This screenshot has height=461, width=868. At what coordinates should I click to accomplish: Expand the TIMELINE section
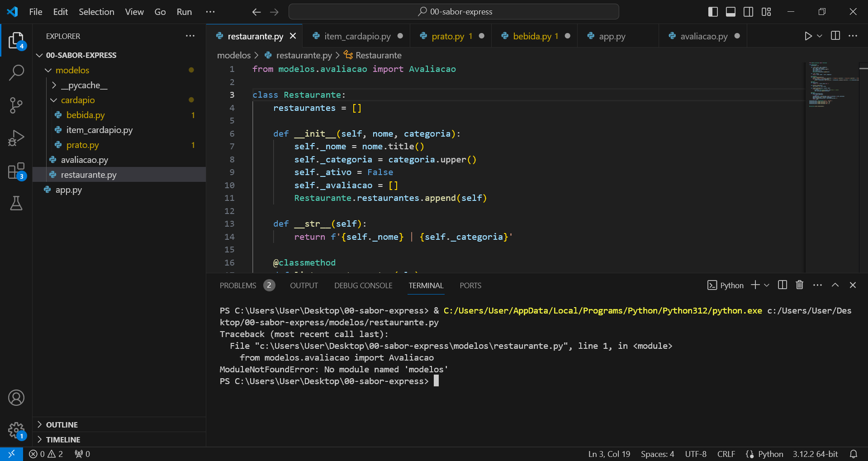point(119,439)
